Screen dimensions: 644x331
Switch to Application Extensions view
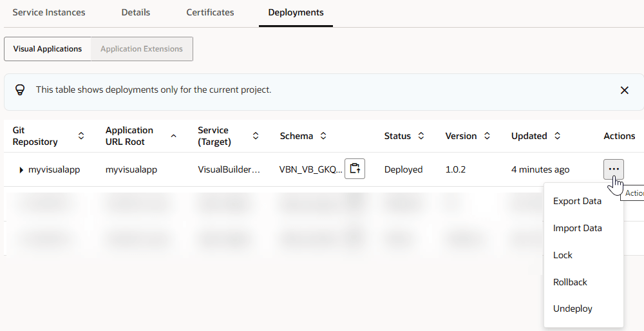coord(142,49)
